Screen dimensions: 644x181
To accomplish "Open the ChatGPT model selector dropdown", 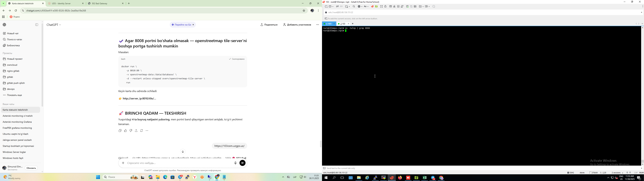I will point(53,24).
